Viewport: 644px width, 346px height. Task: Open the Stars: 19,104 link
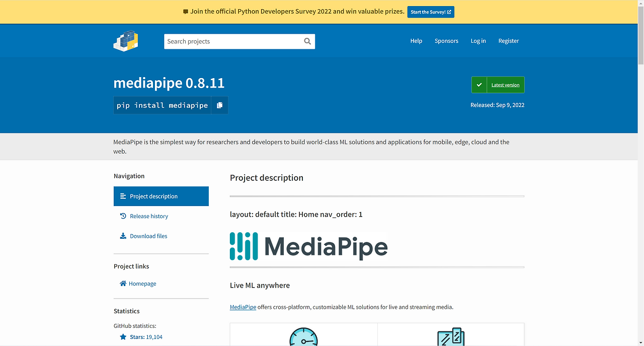click(146, 337)
